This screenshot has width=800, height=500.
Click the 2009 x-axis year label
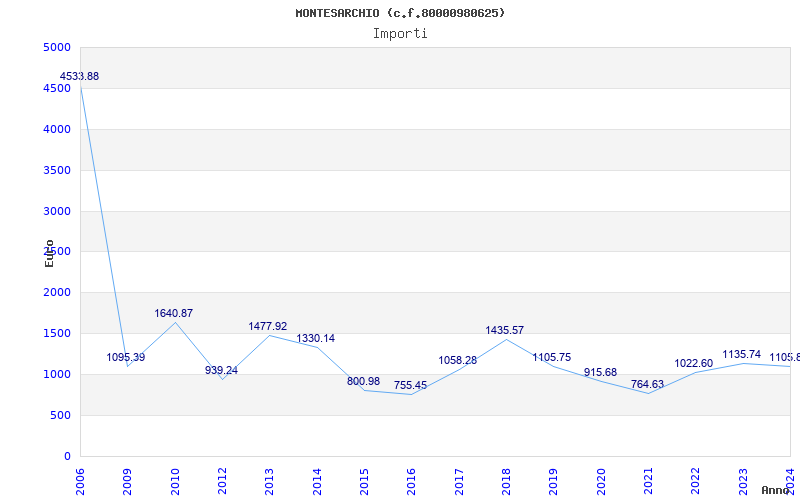click(128, 481)
